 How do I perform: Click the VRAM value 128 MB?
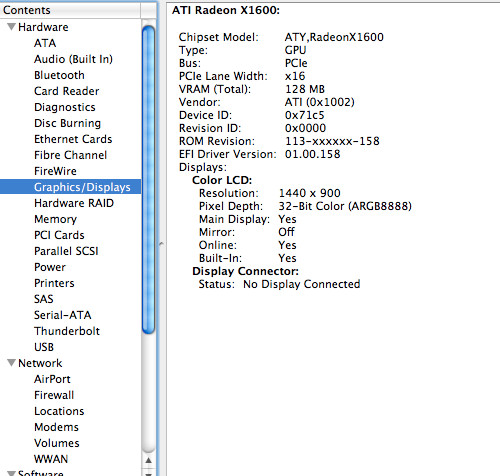[305, 89]
